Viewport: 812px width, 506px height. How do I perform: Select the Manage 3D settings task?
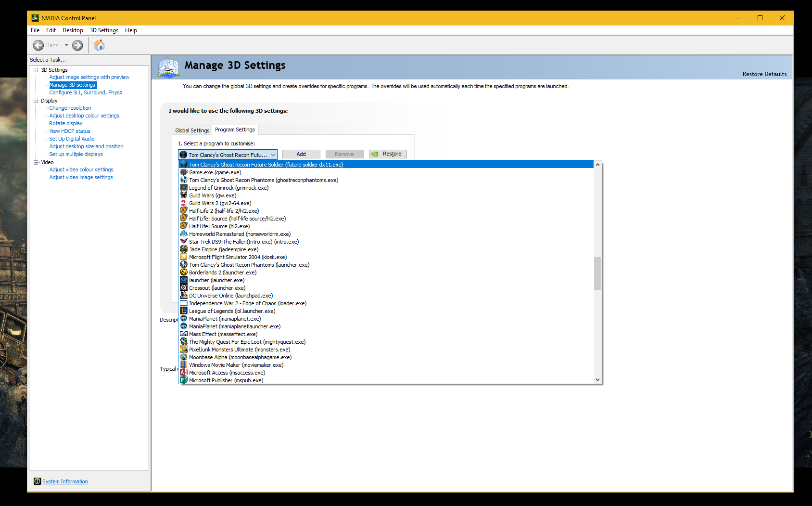click(73, 85)
